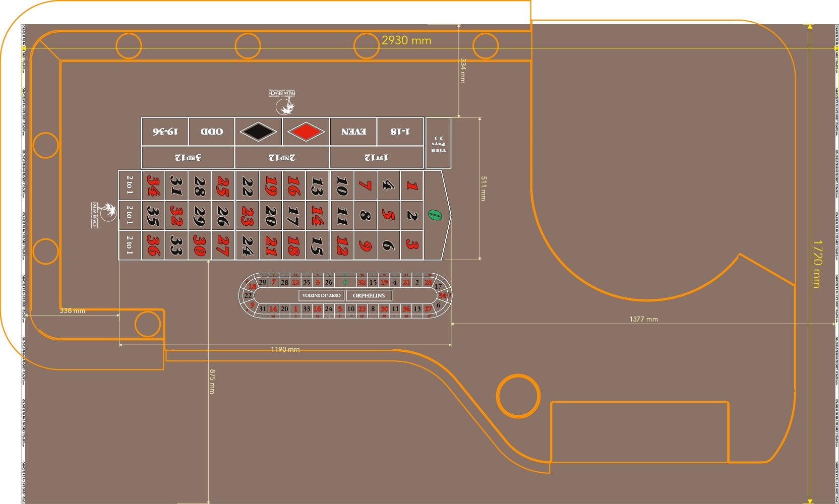Click black 11 in the main betting grid
Screen dimensions: 839x504
[342, 215]
